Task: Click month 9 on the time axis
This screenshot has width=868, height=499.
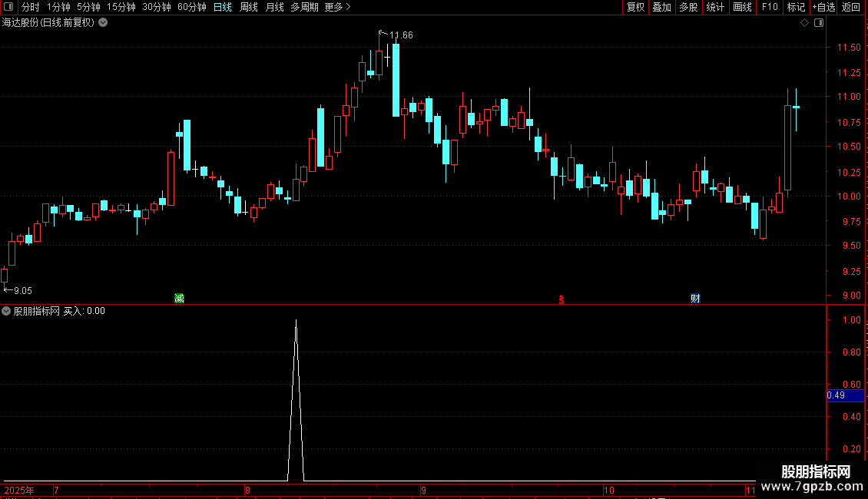Action: click(x=423, y=490)
